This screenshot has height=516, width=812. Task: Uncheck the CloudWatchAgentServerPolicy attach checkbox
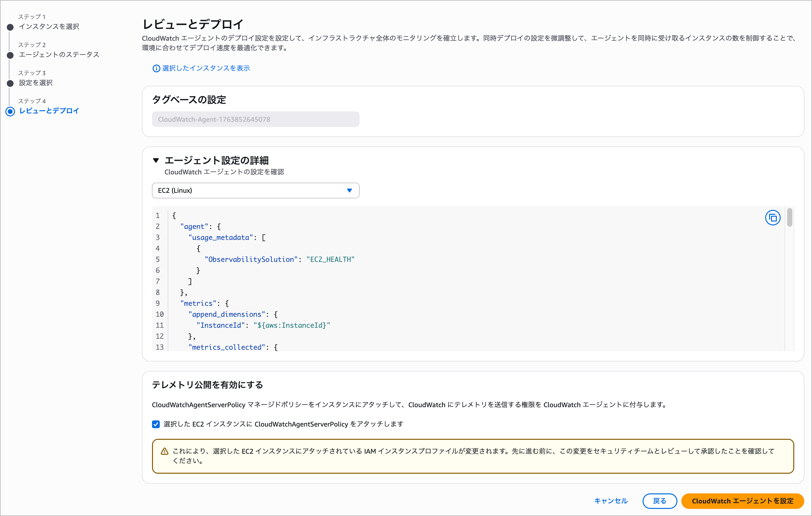(x=156, y=424)
